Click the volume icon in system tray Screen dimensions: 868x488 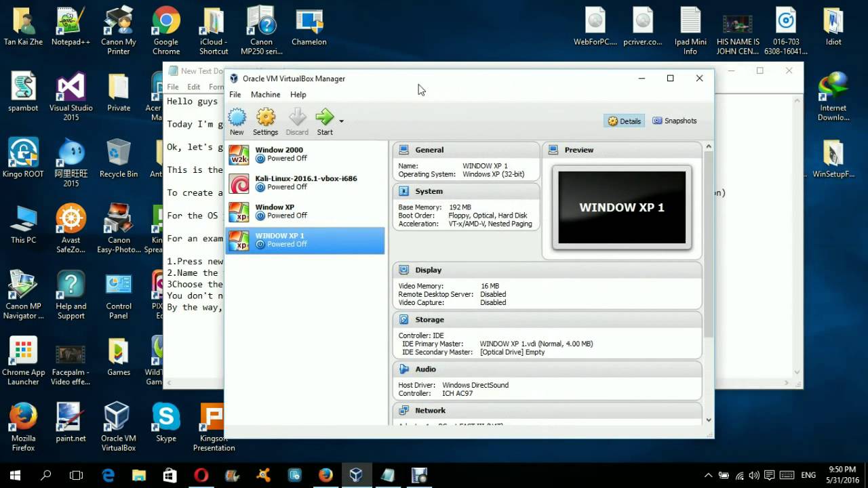[754, 475]
